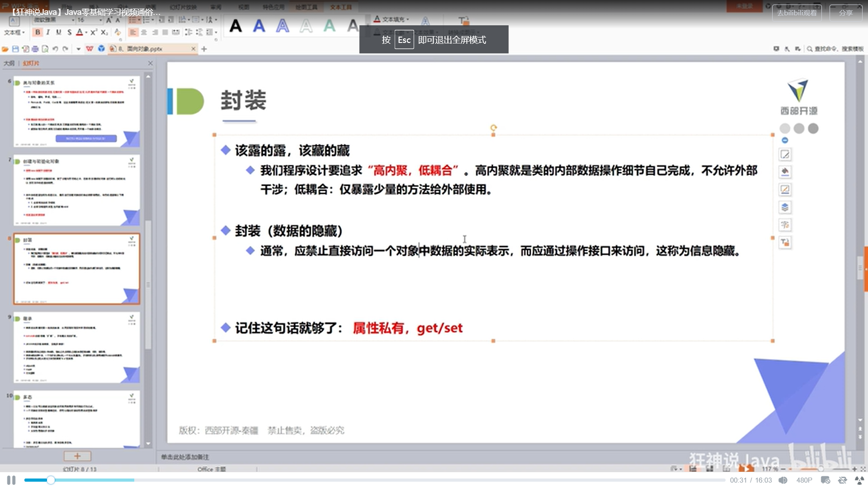Click the italic formatting icon

[48, 32]
